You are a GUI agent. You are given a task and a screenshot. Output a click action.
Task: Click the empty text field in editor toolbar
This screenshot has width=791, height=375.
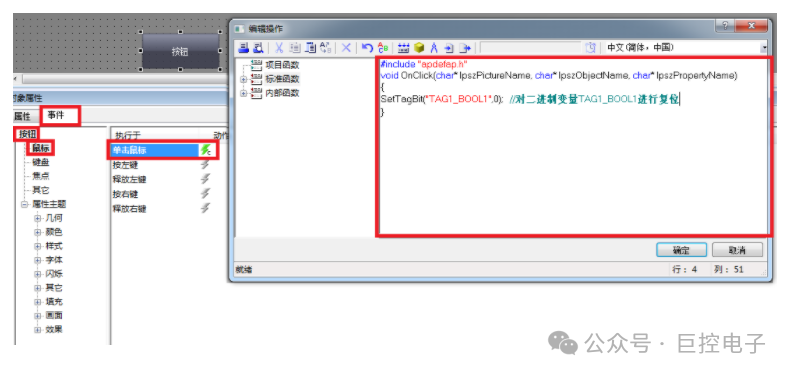pos(531,48)
